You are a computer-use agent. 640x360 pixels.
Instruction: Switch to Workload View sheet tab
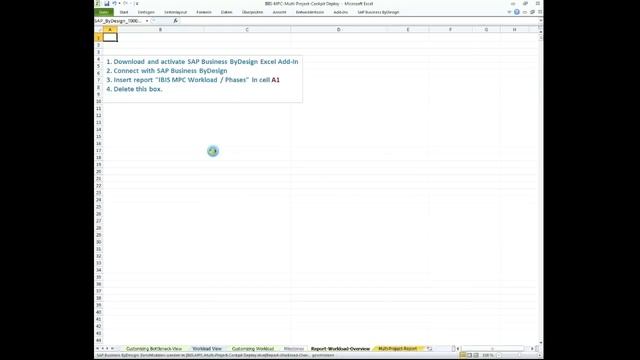(x=207, y=349)
